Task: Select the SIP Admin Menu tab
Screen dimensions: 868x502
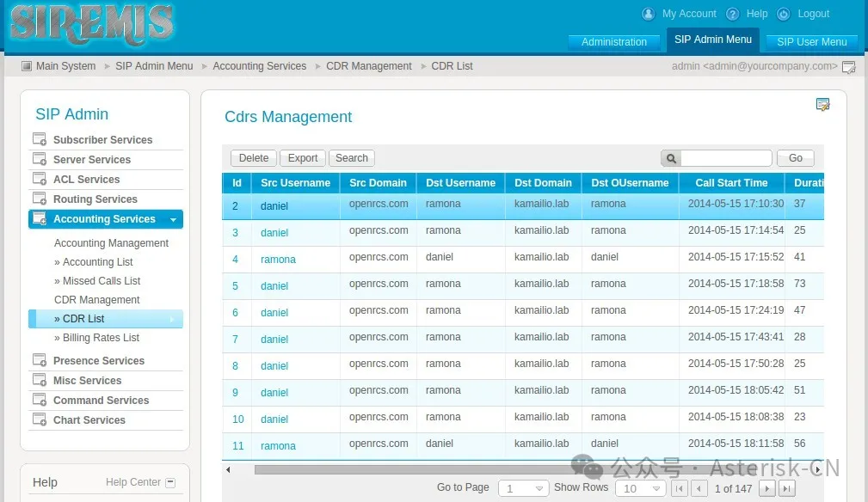Action: point(713,40)
